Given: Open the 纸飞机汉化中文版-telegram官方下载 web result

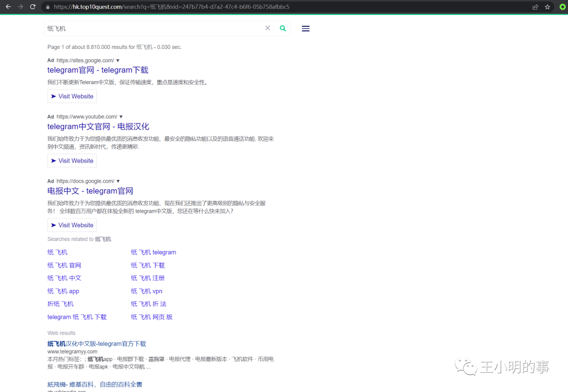Looking at the screenshot, I should point(97,344).
